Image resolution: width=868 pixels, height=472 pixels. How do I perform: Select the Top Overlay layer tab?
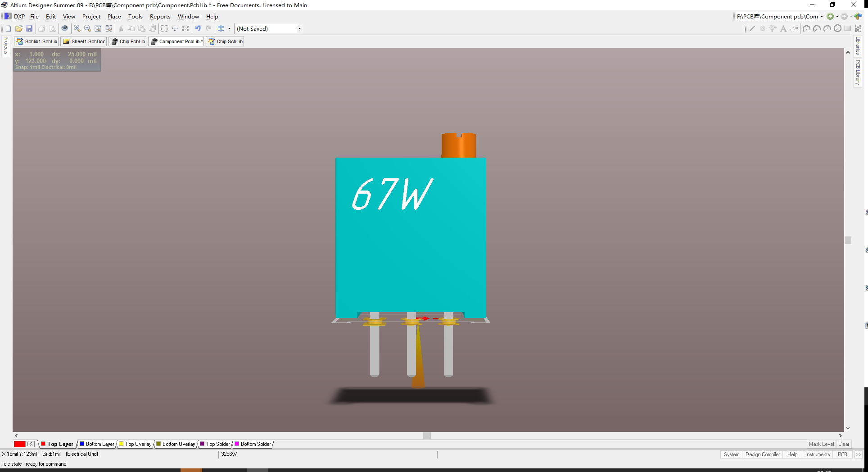point(135,444)
